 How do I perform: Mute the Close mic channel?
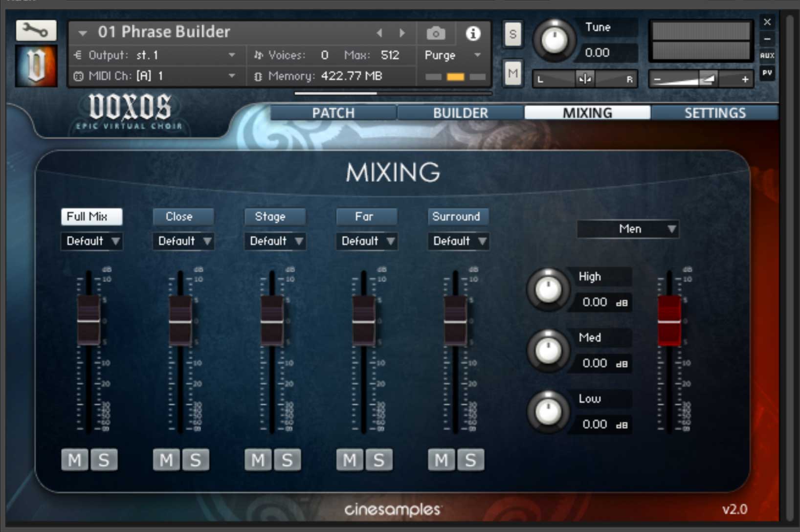tap(166, 459)
